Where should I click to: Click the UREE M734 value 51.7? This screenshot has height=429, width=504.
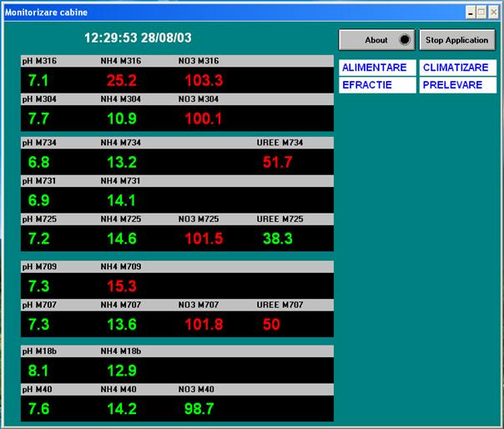277,162
